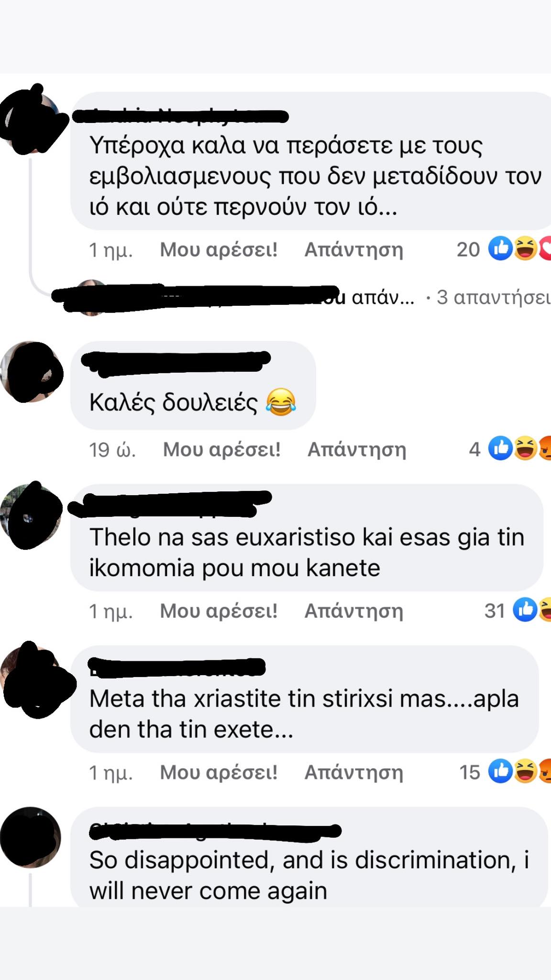Click the blue like reaction icon on first comment
Image resolution: width=551 pixels, height=980 pixels.
500,248
